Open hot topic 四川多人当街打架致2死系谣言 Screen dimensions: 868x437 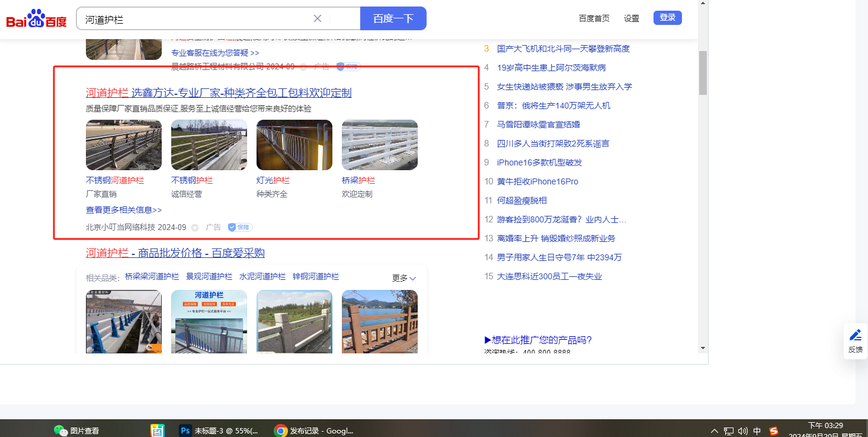click(x=553, y=143)
